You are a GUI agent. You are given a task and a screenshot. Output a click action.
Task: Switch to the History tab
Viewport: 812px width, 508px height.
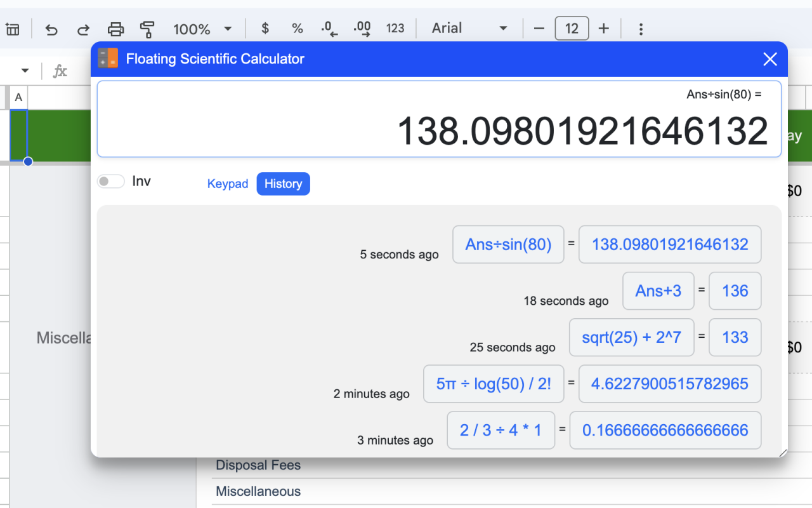pos(283,184)
